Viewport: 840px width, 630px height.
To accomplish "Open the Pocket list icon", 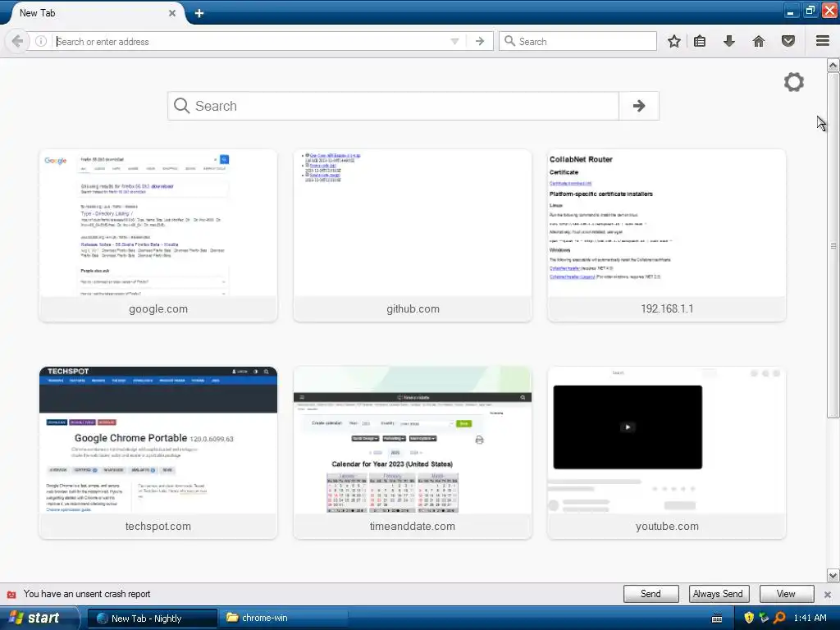I will [x=788, y=41].
